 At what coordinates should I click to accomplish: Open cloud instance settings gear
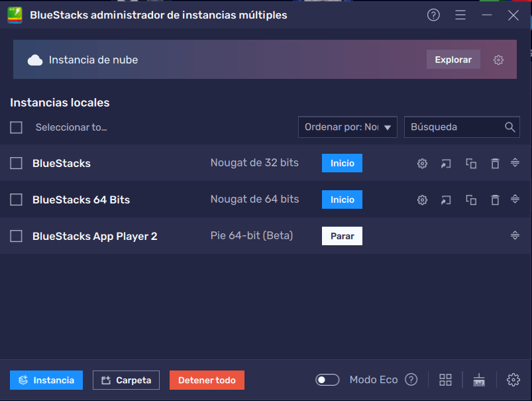pos(498,60)
